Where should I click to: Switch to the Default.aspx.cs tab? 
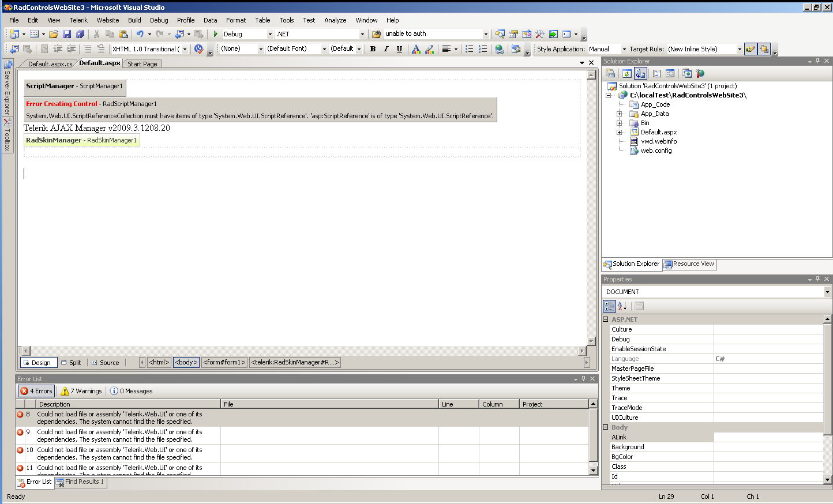tap(50, 64)
